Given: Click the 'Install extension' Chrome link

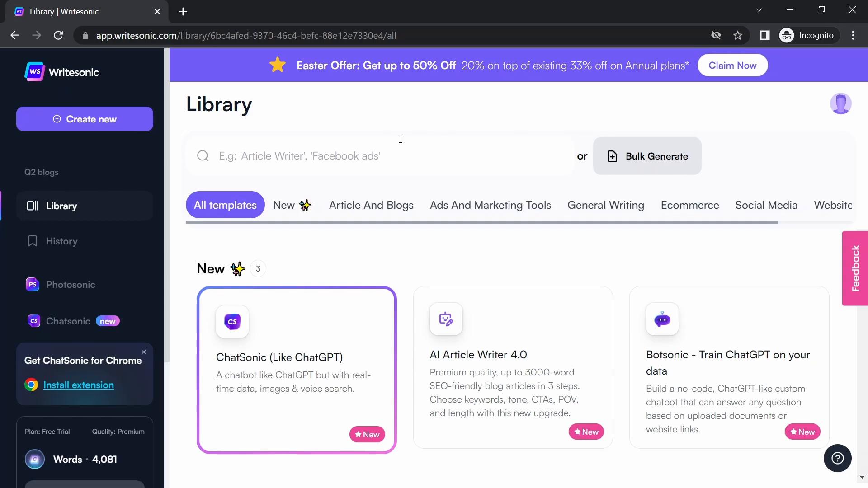Looking at the screenshot, I should (x=79, y=385).
